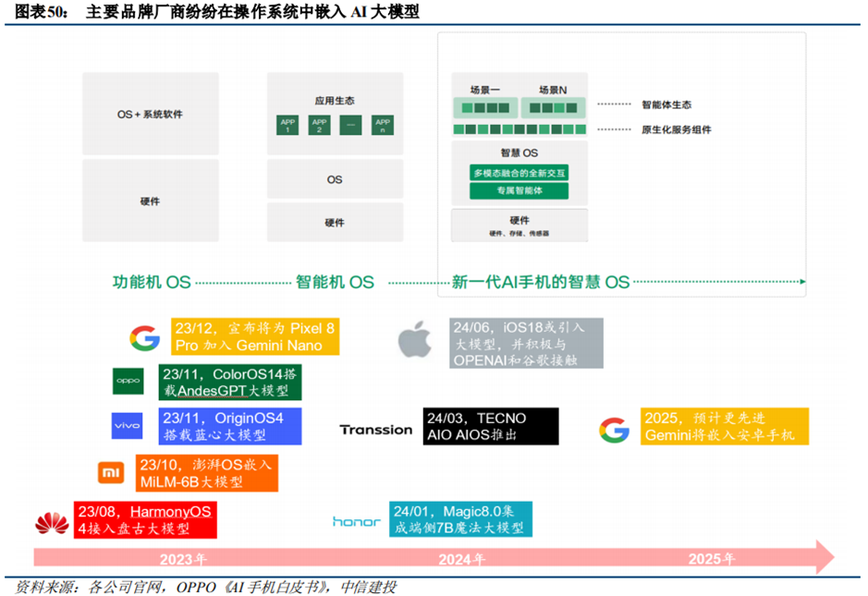
Task: Click the 场景一 label
Action: click(485, 90)
